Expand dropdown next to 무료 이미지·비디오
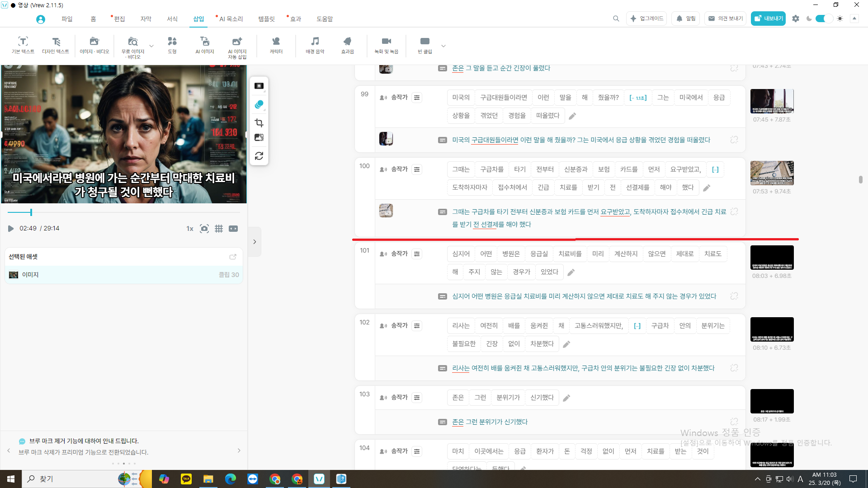This screenshot has height=488, width=868. (151, 46)
